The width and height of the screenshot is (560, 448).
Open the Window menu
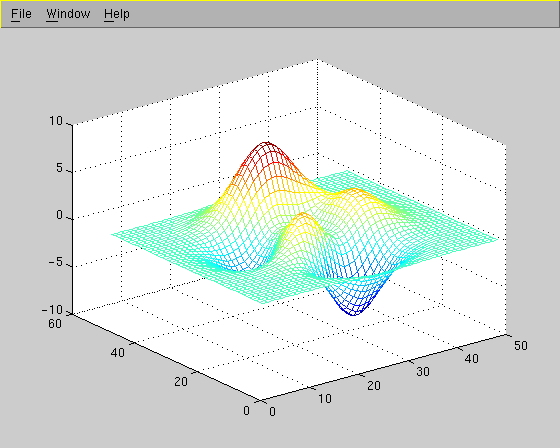[x=68, y=14]
